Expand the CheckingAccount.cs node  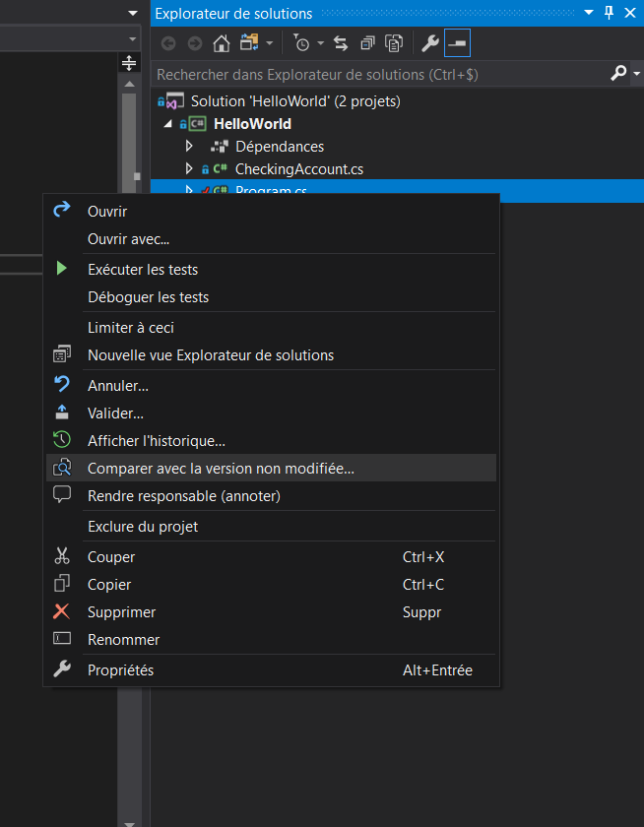190,168
